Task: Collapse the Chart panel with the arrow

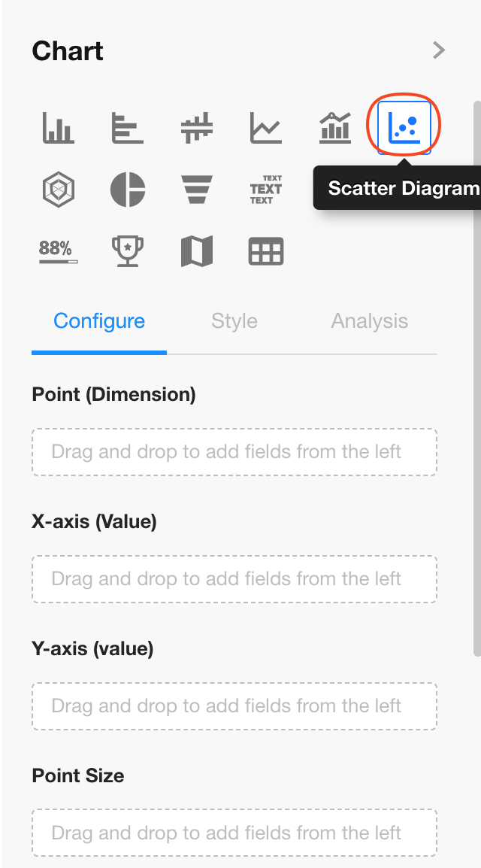Action: tap(439, 50)
